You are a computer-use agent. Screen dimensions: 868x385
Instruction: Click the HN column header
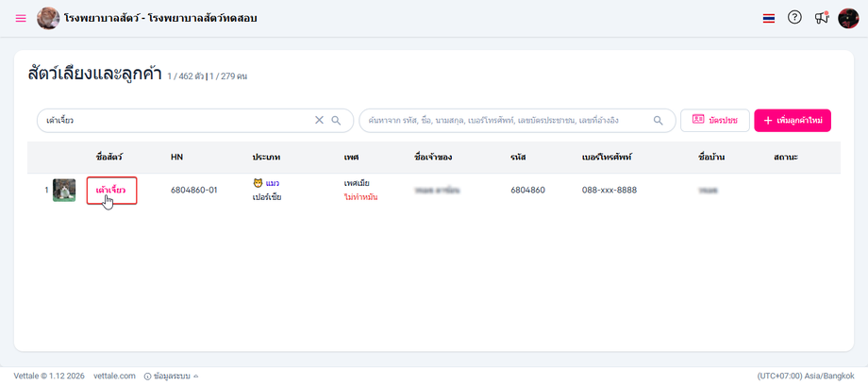[177, 158]
